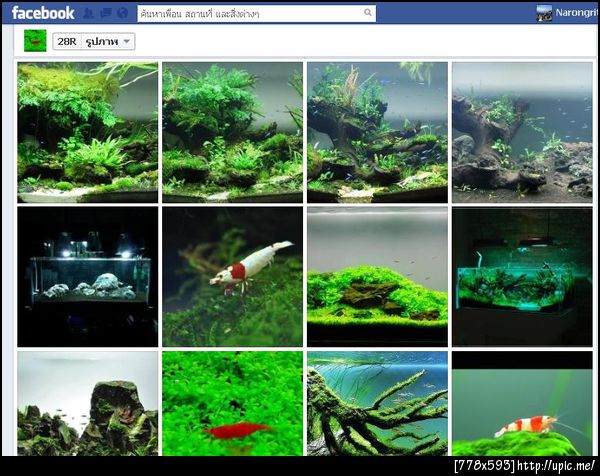Open bright green fern aquascape photo
The image size is (600, 476).
88,132
